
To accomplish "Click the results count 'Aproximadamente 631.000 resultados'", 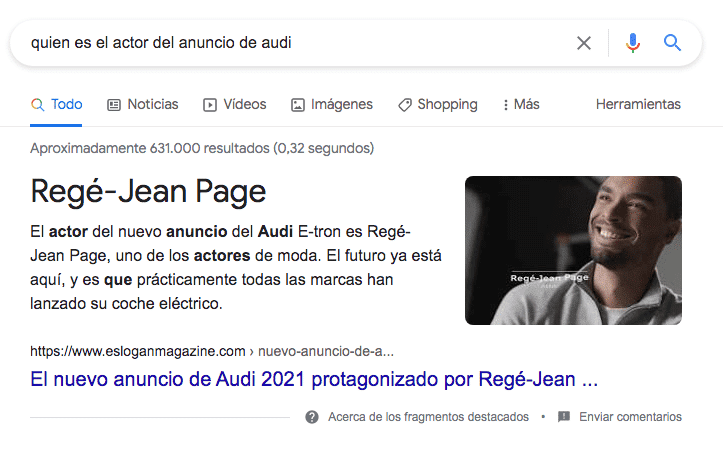I will 202,148.
